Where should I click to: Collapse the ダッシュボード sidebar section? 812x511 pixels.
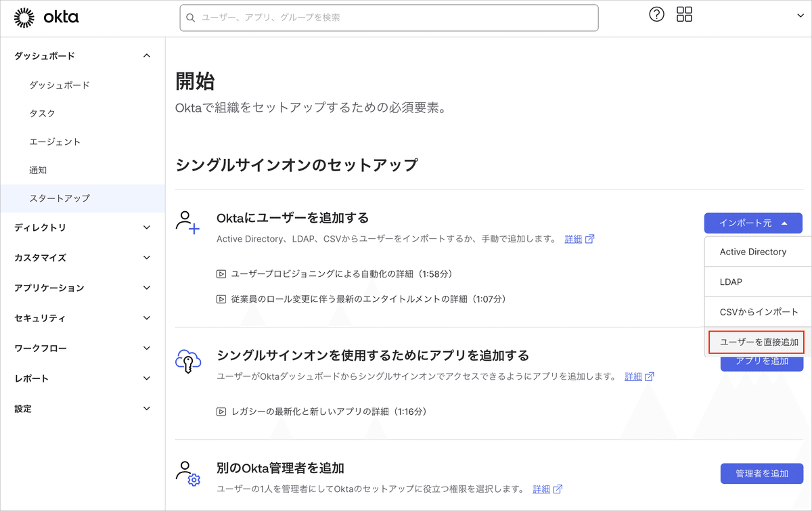pyautogui.click(x=83, y=55)
